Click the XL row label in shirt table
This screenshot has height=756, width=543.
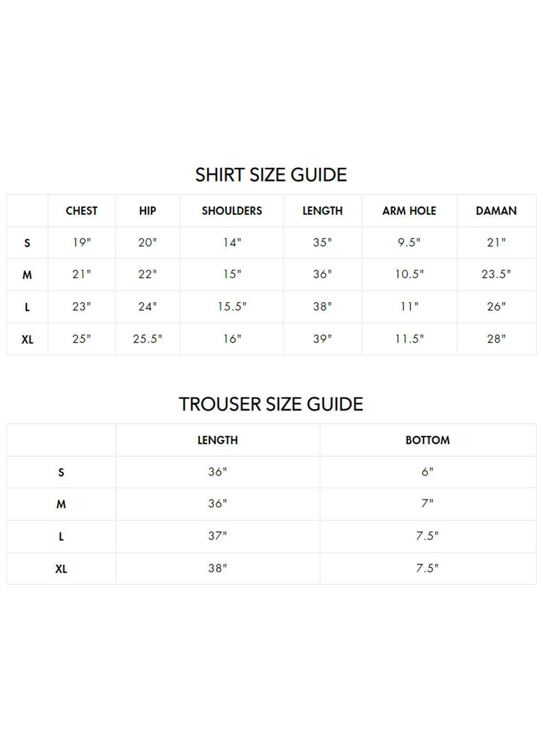click(27, 339)
